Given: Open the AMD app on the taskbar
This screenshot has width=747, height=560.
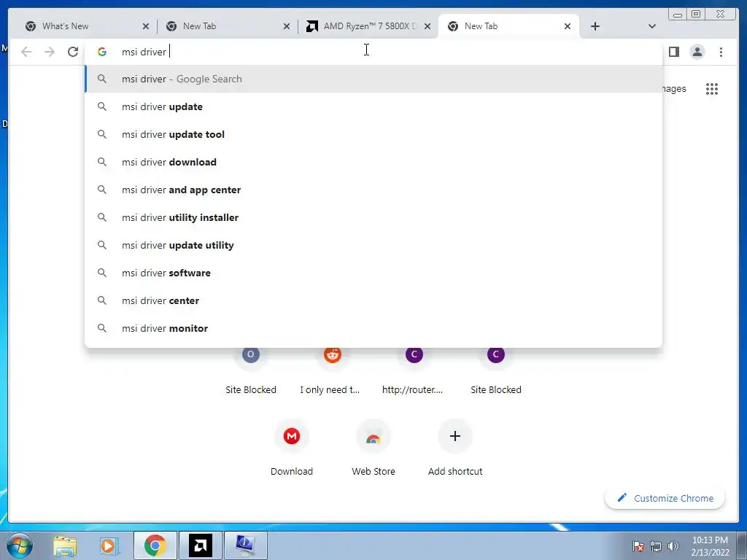Looking at the screenshot, I should pyautogui.click(x=200, y=545).
